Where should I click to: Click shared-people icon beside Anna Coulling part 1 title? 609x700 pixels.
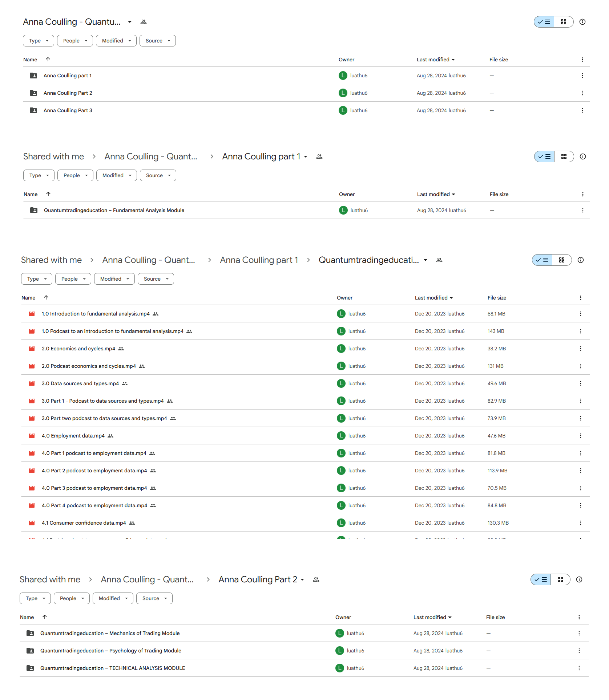(319, 156)
